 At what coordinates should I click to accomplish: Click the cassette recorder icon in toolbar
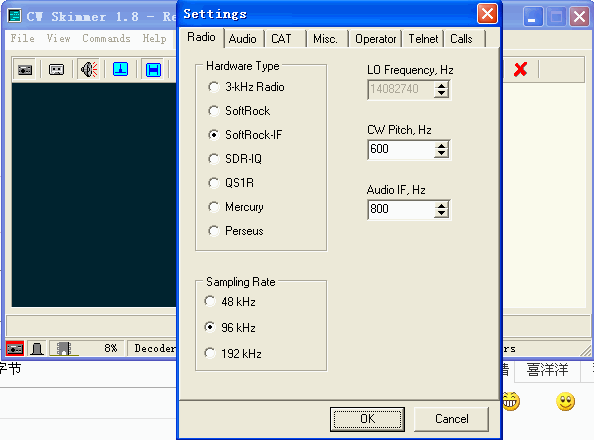click(56, 70)
